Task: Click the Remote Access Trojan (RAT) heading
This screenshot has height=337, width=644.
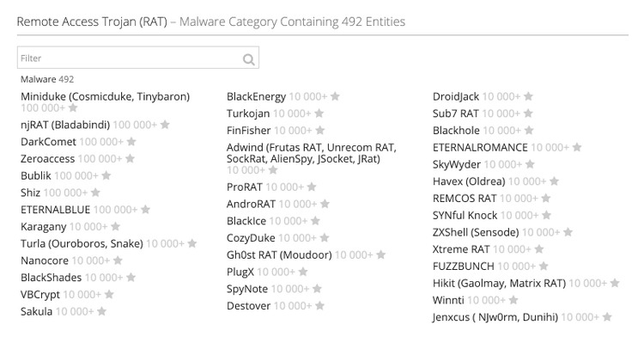Action: (x=92, y=21)
